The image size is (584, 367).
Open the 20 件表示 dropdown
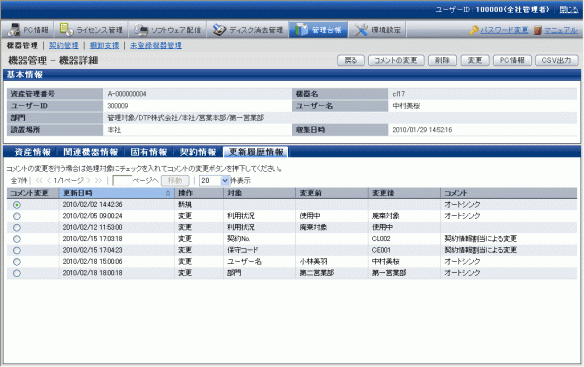coord(215,181)
